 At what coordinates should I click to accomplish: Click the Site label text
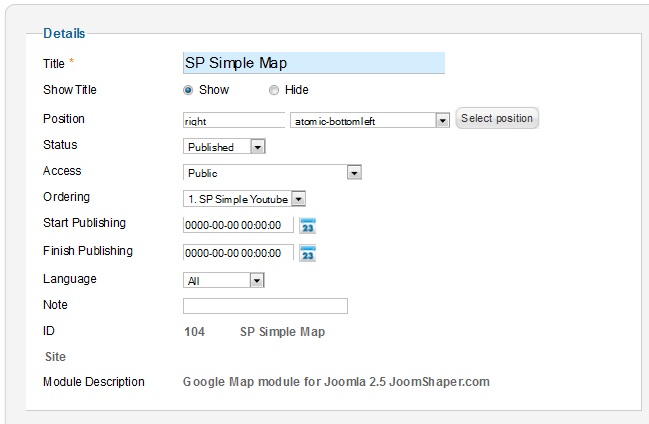tap(56, 356)
